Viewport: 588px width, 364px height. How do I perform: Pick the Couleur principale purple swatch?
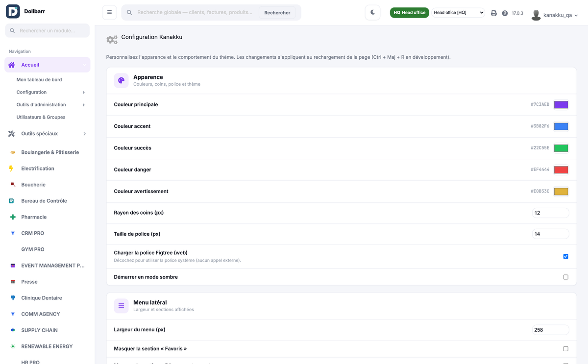click(x=561, y=105)
